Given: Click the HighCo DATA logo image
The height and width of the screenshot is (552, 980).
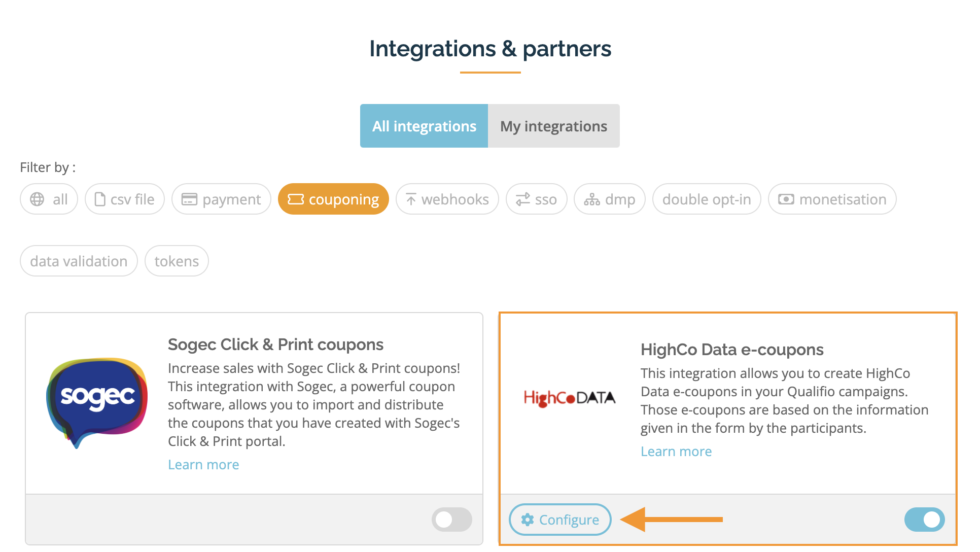Looking at the screenshot, I should 570,398.
